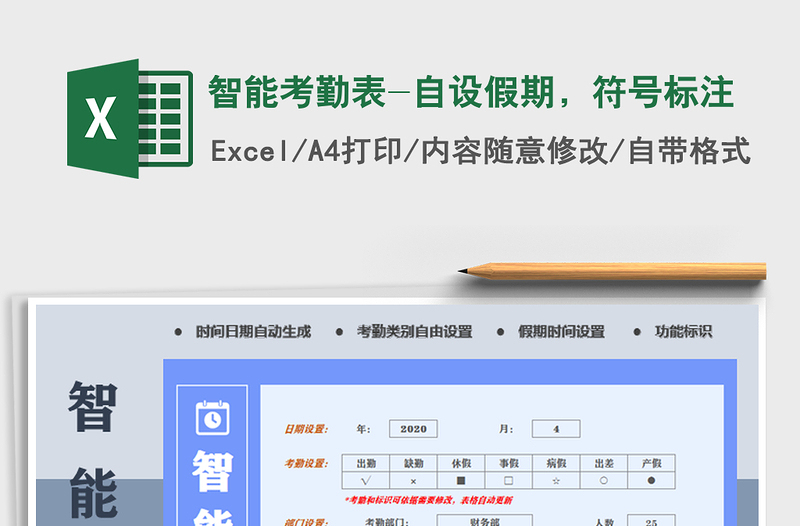The image size is (800, 526).
Task: Click the hollow circle symbol under 出差
Action: coord(604,481)
